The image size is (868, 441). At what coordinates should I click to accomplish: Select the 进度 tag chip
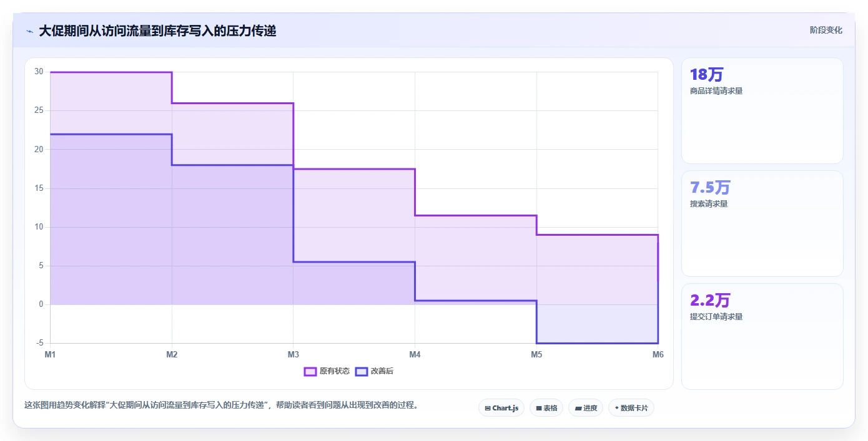pos(586,408)
